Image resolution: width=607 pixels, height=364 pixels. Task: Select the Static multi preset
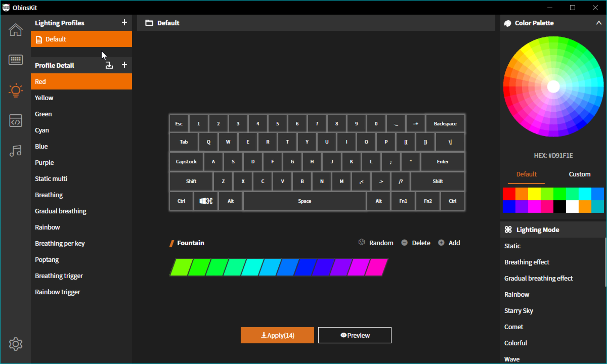(x=81, y=179)
